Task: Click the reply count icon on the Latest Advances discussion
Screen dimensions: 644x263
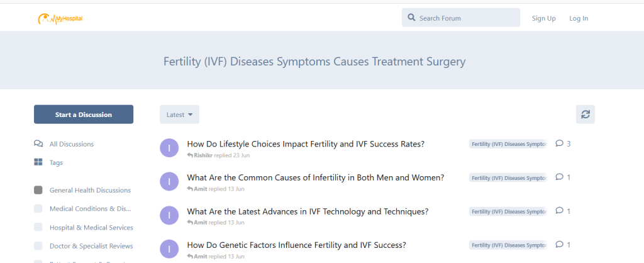Action: coord(559,211)
